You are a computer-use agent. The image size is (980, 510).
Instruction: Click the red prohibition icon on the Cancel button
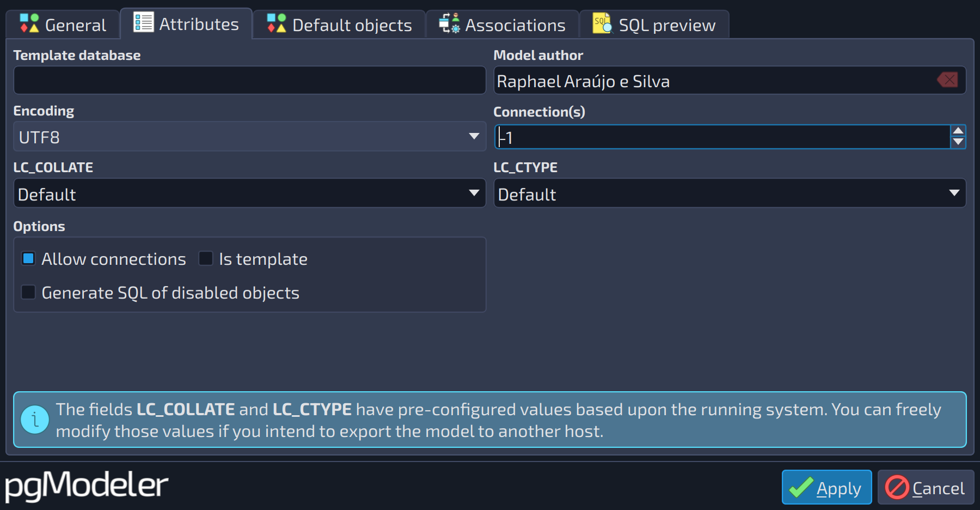(897, 487)
